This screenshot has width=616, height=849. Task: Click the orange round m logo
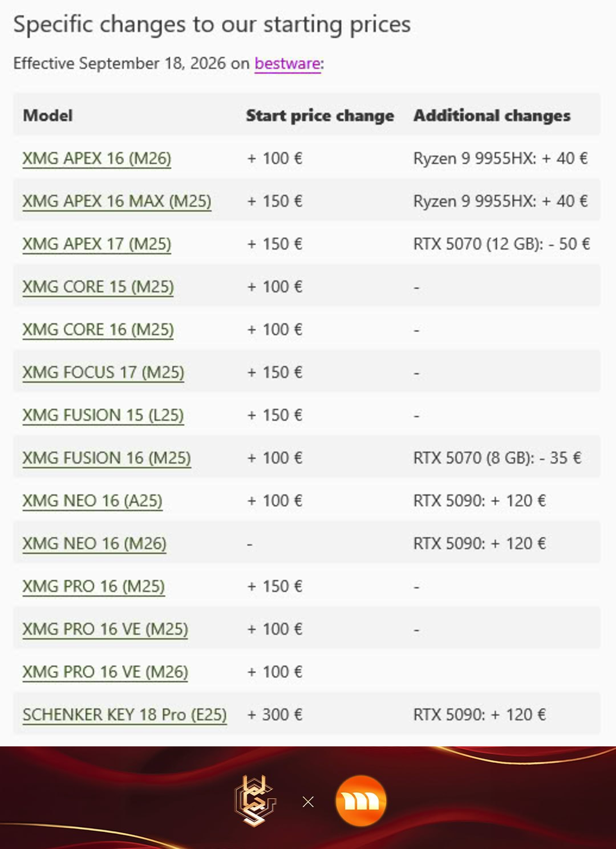[x=361, y=801]
